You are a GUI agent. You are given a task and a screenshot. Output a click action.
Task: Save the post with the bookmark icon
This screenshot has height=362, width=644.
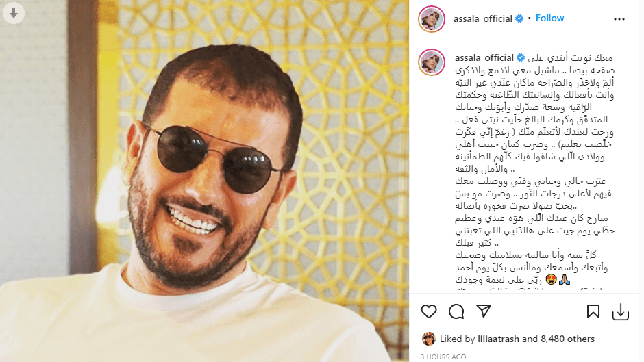click(x=593, y=311)
